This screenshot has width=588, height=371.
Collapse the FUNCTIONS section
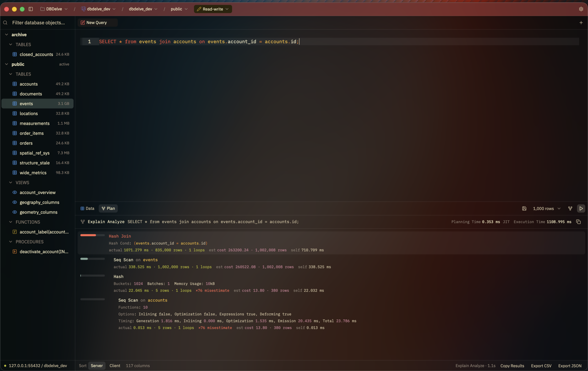pos(11,222)
